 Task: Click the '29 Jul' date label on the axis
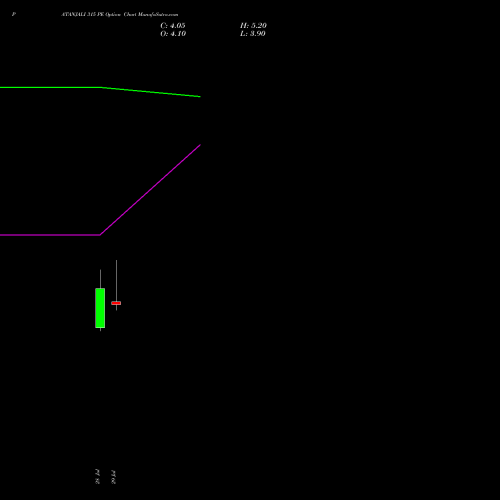pyautogui.click(x=113, y=477)
